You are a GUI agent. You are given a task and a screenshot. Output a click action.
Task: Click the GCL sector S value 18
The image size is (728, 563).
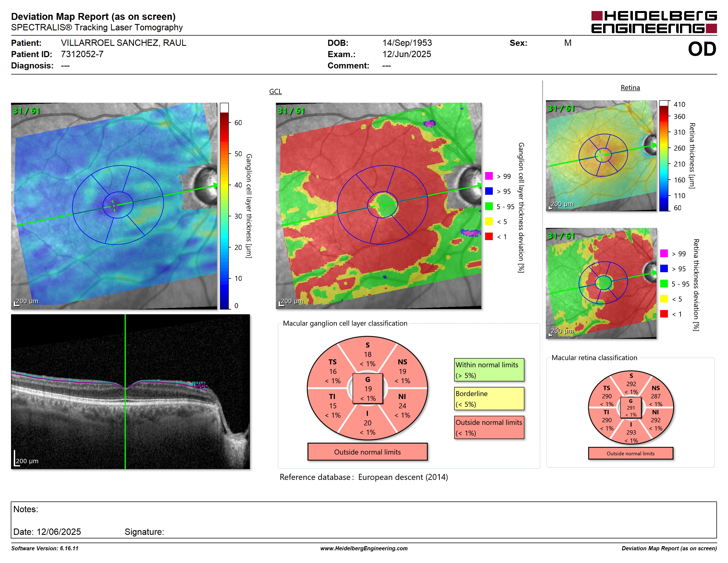click(x=367, y=354)
